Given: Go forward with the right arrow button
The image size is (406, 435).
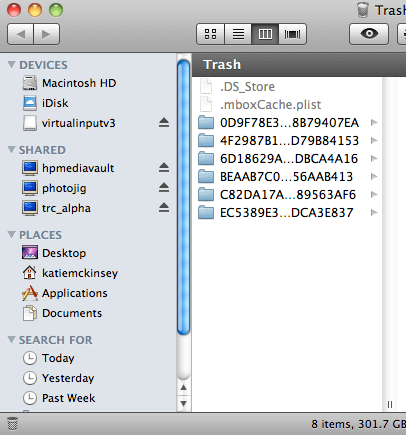Looking at the screenshot, I should click(46, 34).
